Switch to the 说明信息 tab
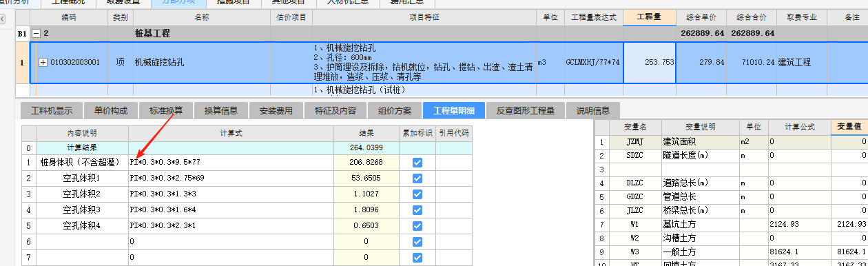The image size is (868, 266). [x=593, y=110]
